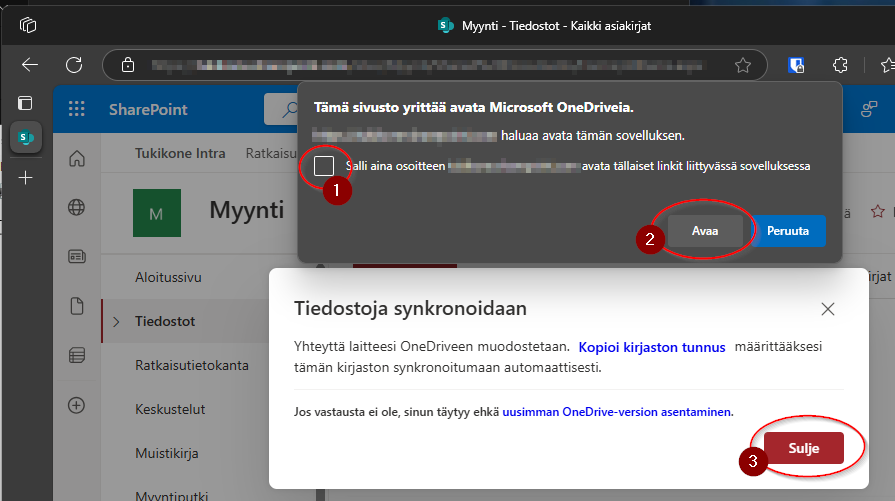Screen dimensions: 895x501
Task: Open the Edge workspaces icon
Action: click(27, 25)
